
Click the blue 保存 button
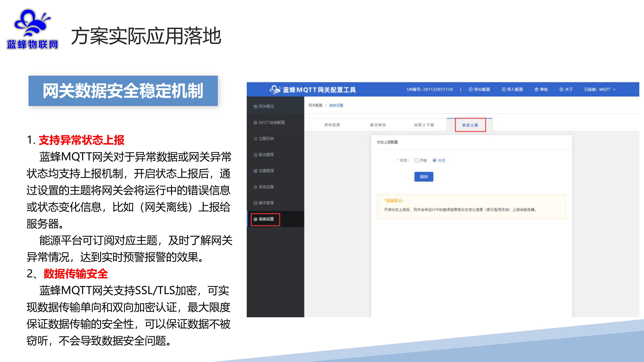coord(423,177)
